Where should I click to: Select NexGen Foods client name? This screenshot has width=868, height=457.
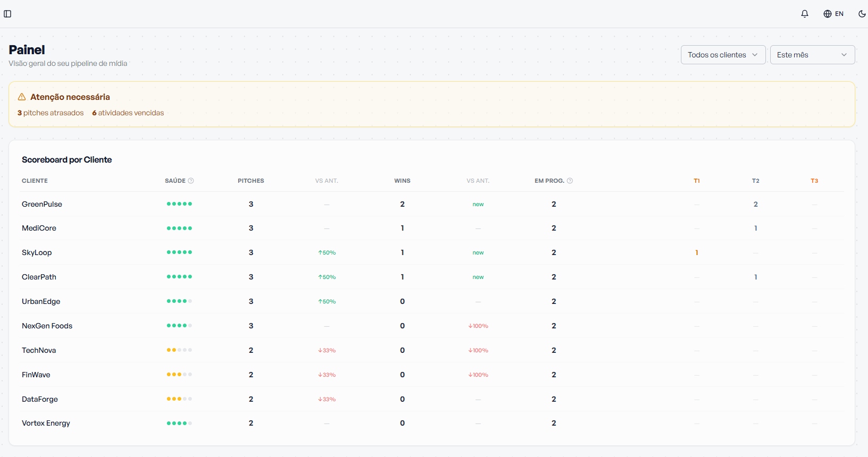[47, 326]
